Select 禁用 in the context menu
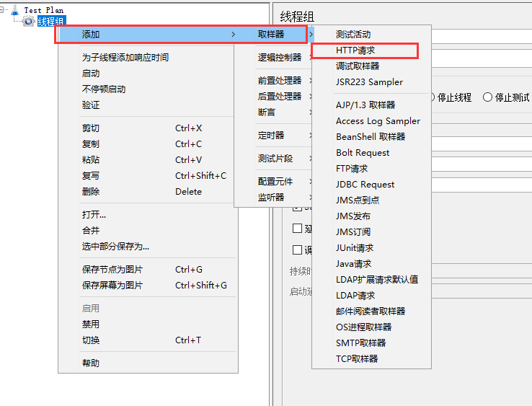The width and height of the screenshot is (532, 406). 148,325
